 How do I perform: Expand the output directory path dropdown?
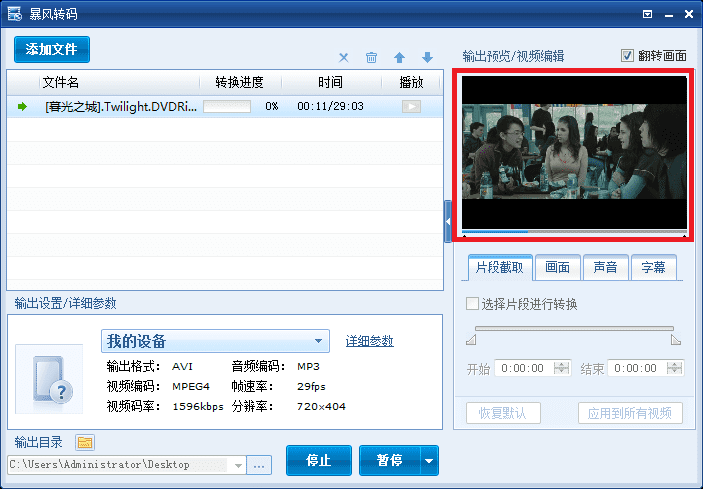tap(238, 465)
